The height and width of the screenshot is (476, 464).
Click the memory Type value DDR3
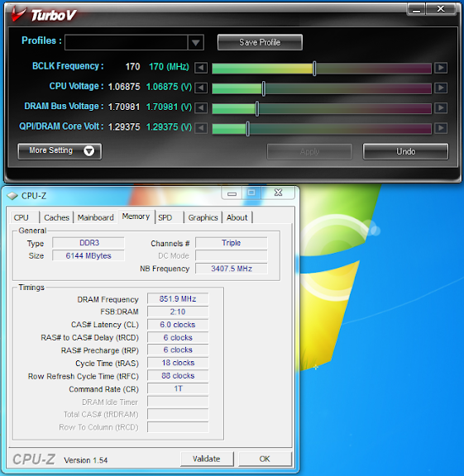(88, 243)
